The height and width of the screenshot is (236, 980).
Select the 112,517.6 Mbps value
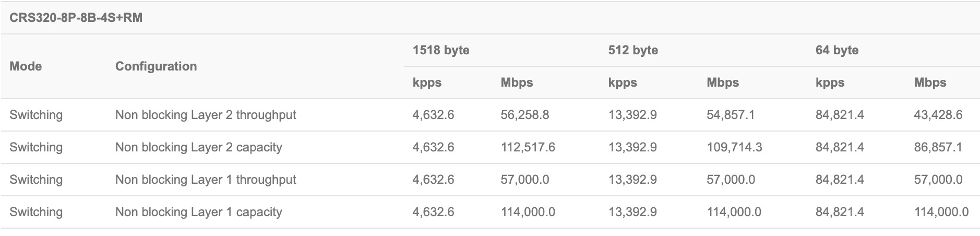528,147
